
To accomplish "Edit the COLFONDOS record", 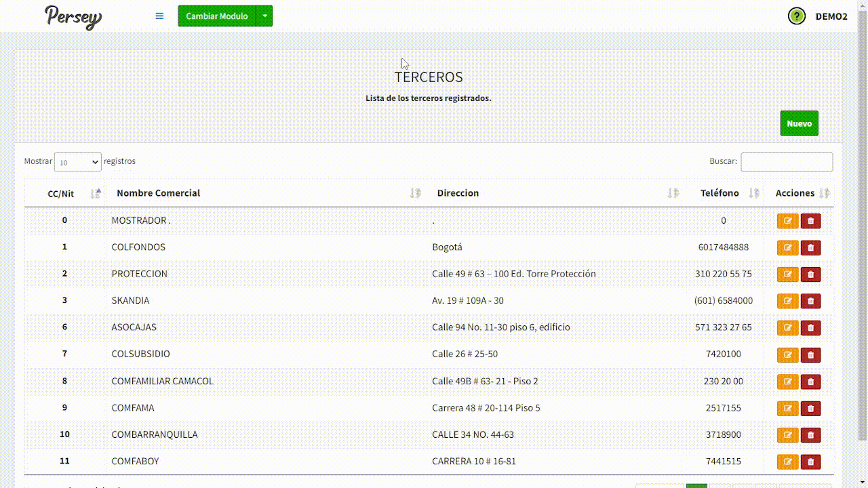I will [787, 247].
